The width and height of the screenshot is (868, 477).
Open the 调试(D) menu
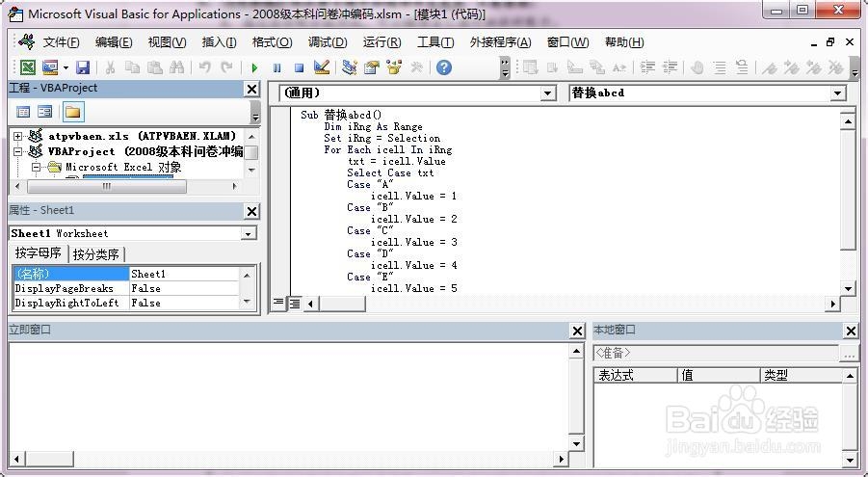pos(328,42)
